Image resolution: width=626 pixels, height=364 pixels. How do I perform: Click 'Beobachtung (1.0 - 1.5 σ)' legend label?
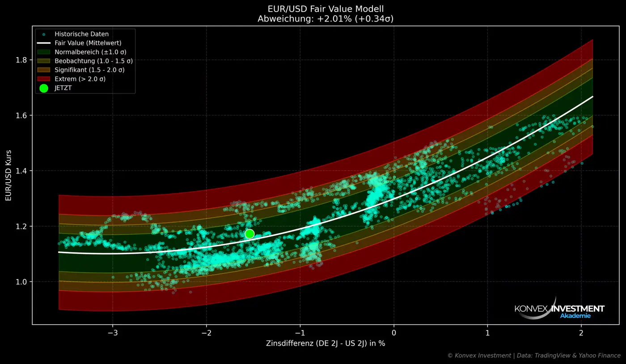(x=94, y=61)
